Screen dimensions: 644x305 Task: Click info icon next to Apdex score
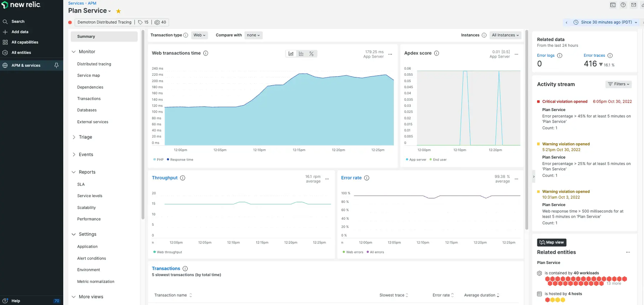coord(437,53)
